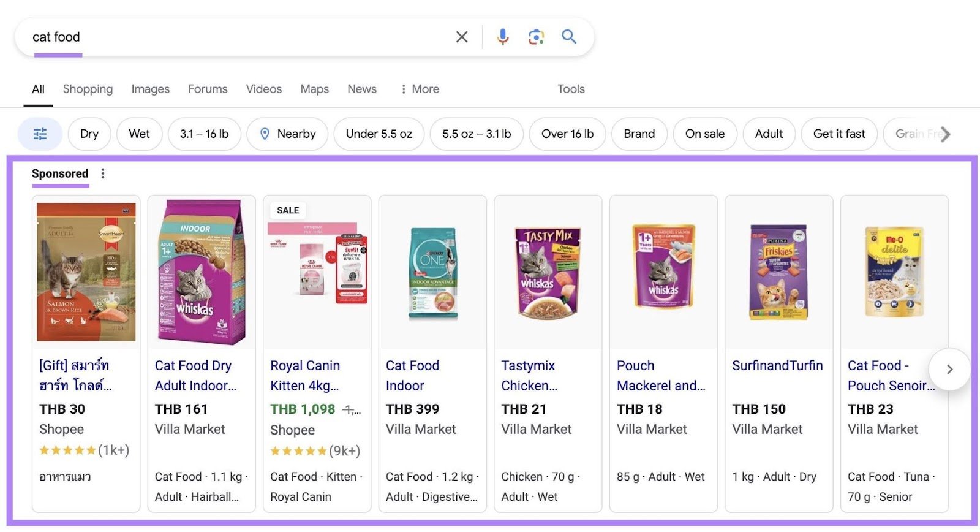
Task: Expand more filter chips with right chevron
Action: tap(945, 134)
